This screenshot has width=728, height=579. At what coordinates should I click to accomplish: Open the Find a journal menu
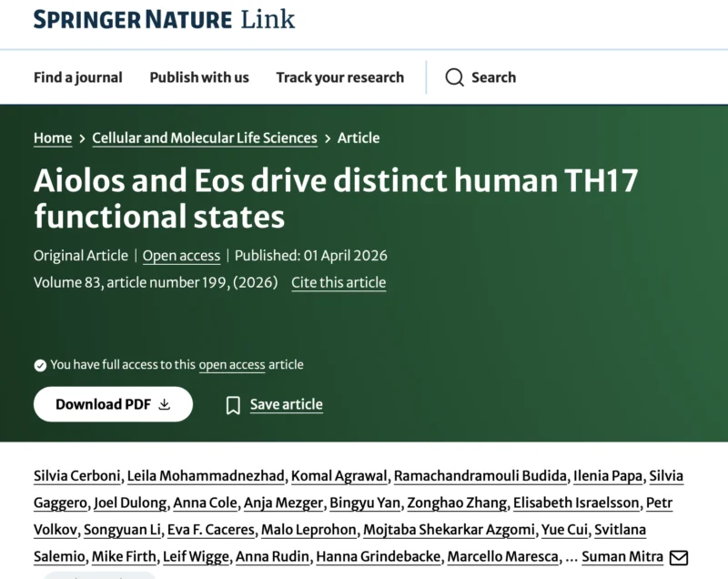(x=77, y=77)
